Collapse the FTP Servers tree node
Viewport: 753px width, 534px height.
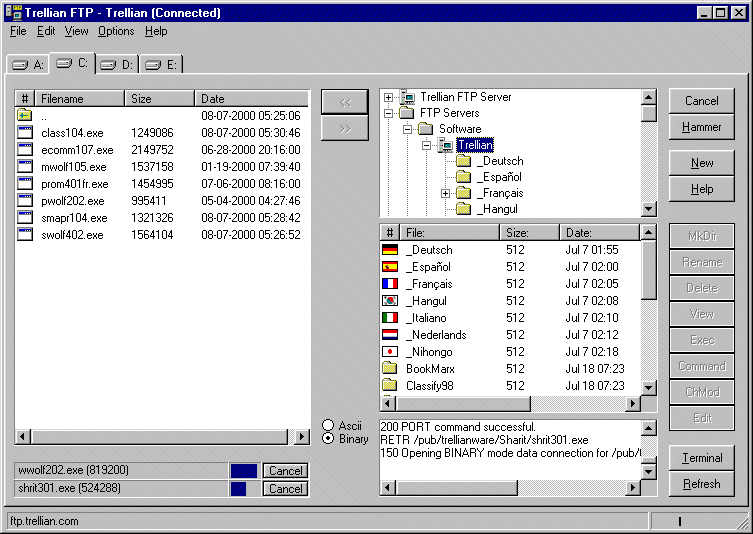click(x=389, y=113)
